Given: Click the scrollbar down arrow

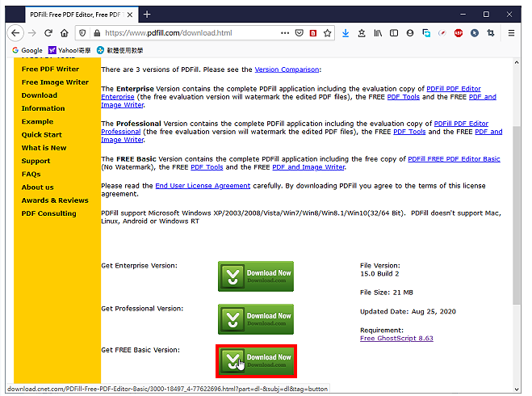Looking at the screenshot, I should click(516, 390).
